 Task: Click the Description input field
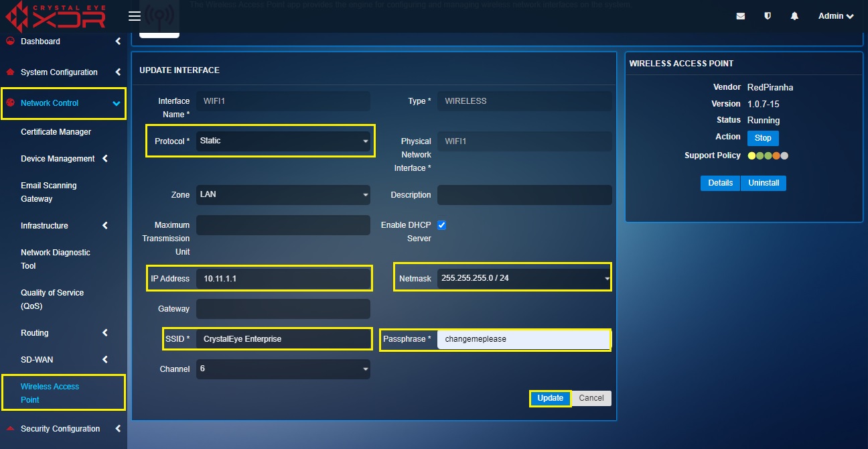(x=524, y=195)
